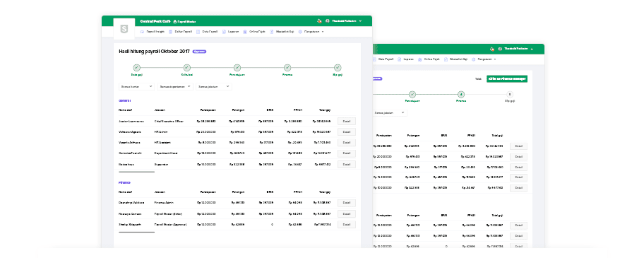Click the purple Finance section heading
The image size is (644, 258).
(124, 182)
